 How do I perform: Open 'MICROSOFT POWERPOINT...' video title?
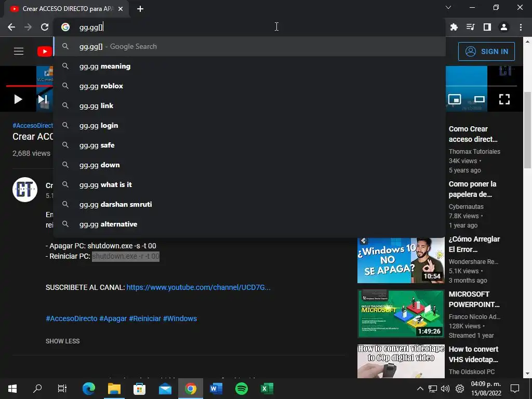[x=474, y=299]
